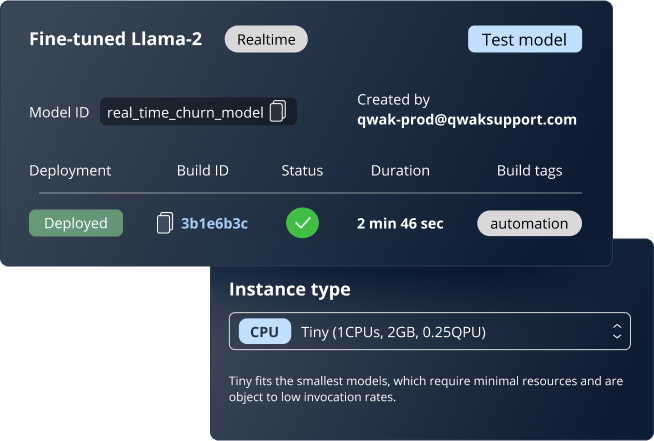Click the Fine-tuned Llama-2 title
This screenshot has height=441, width=654.
point(116,39)
